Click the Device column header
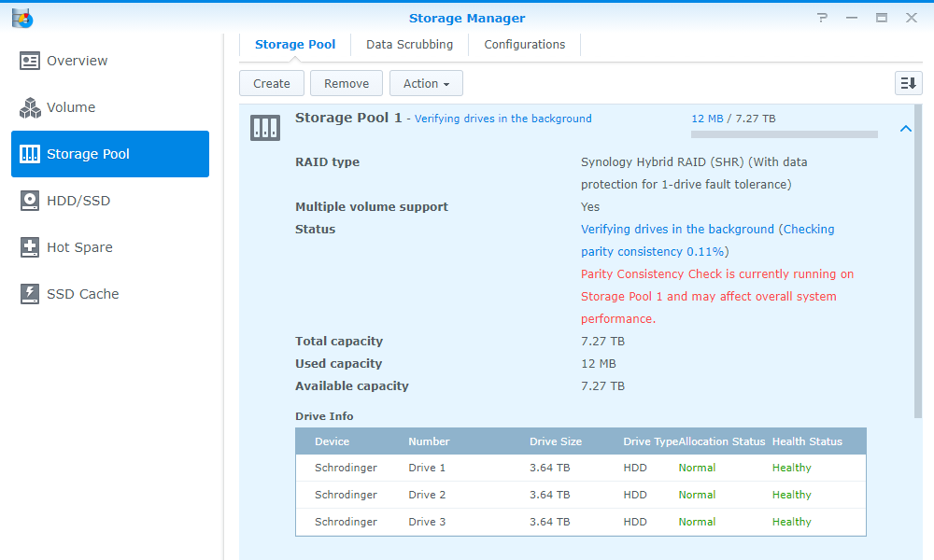This screenshot has height=560, width=934. (332, 441)
